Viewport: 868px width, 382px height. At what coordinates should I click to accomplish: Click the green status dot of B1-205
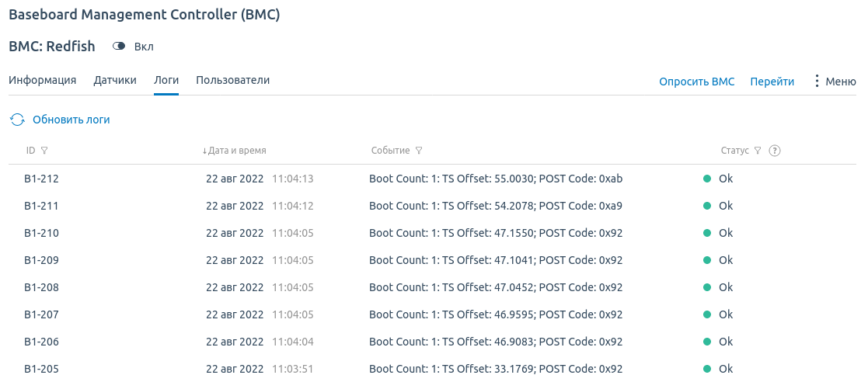pos(707,369)
